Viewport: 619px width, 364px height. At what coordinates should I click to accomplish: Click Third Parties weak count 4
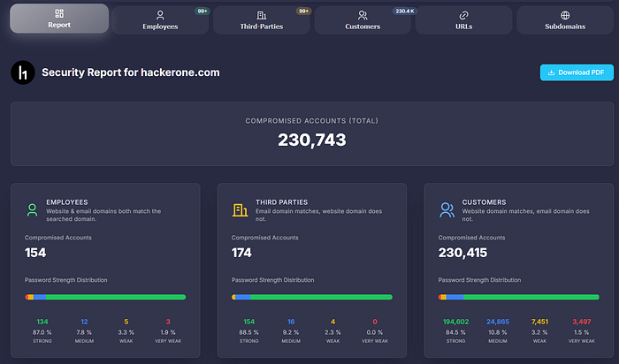(x=332, y=322)
